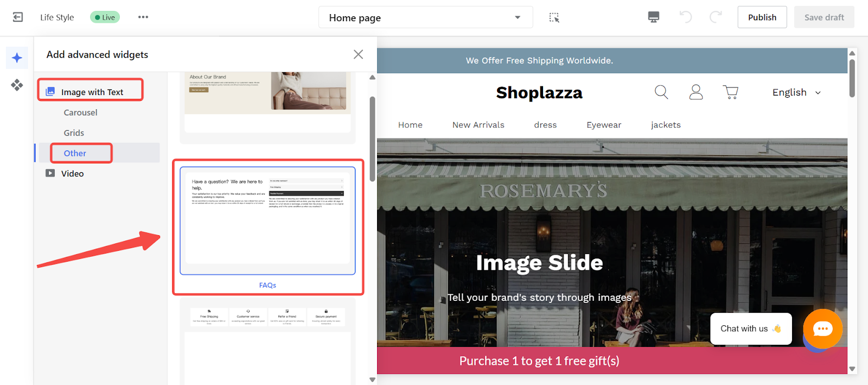Click the Free Shipping Worldwide announcement bar
This screenshot has width=868, height=385.
pyautogui.click(x=612, y=61)
